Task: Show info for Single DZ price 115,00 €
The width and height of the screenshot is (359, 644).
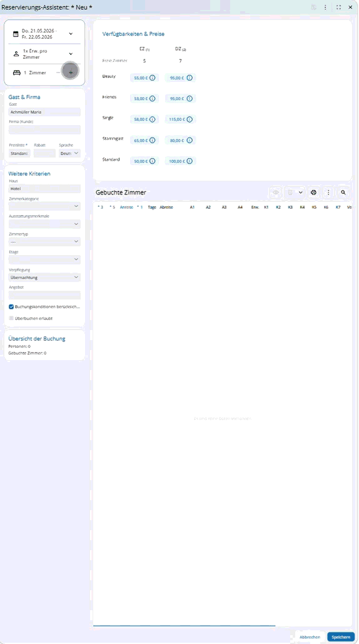Action: click(x=190, y=119)
